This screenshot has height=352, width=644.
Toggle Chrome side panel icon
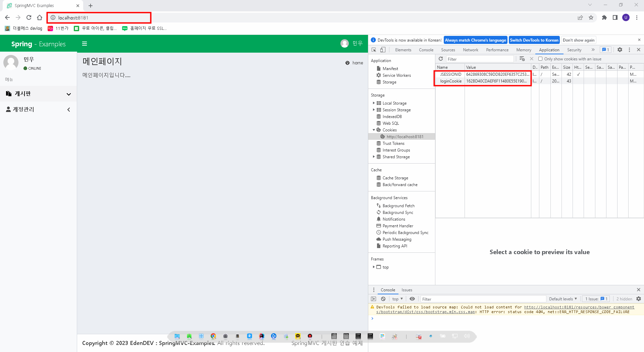tap(615, 17)
